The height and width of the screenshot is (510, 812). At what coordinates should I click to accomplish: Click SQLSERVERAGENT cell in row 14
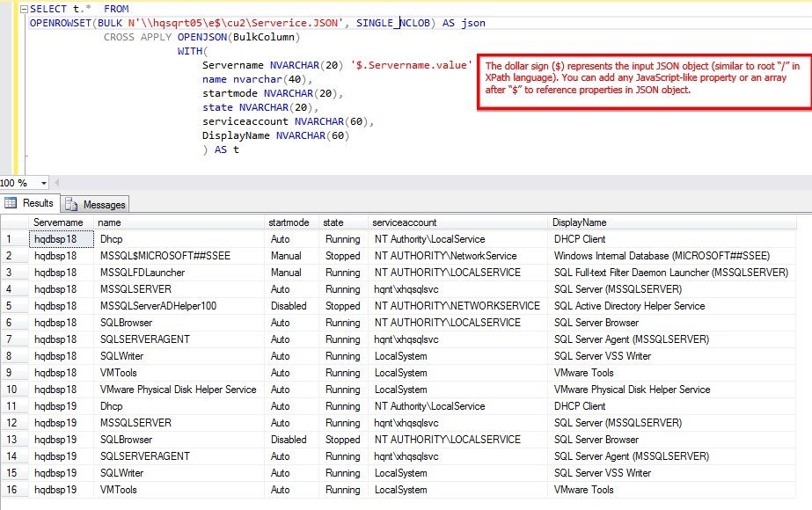(179, 455)
